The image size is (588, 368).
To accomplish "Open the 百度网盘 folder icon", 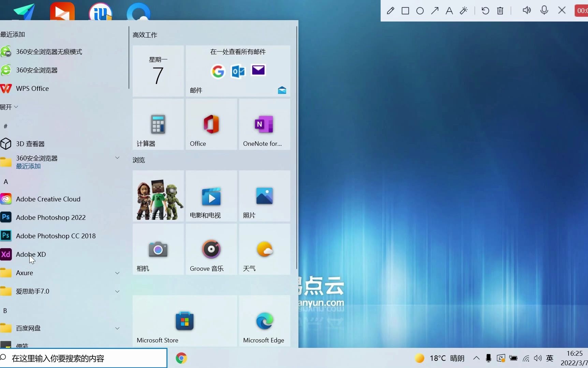I will click(6, 328).
